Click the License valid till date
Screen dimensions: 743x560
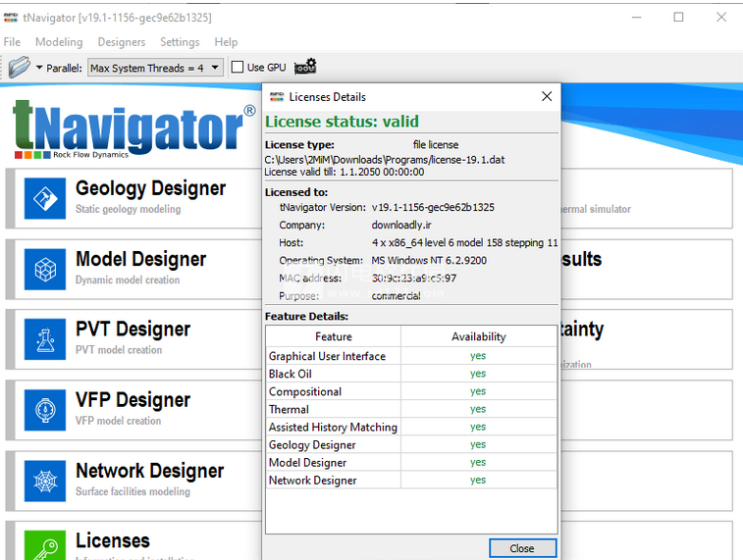(382, 172)
